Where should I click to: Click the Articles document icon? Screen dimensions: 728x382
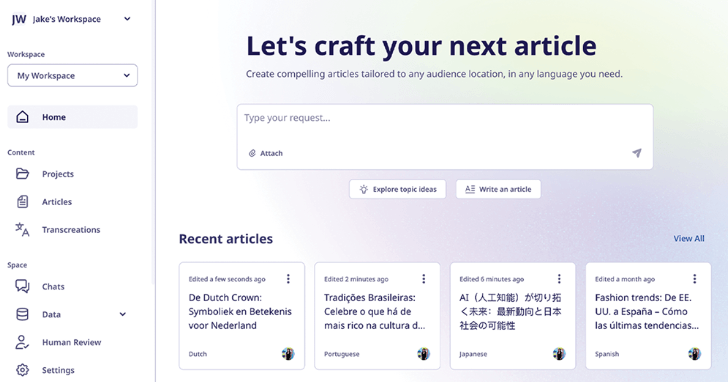click(x=22, y=201)
